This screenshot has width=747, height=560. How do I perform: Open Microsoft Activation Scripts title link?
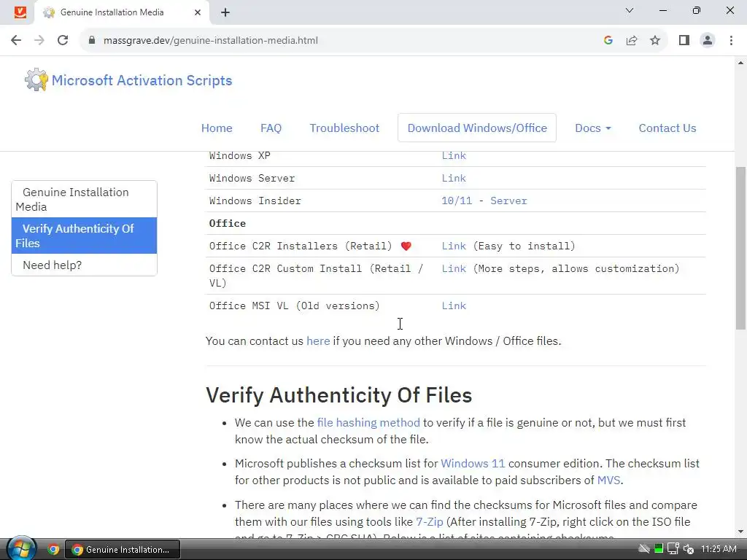[142, 80]
